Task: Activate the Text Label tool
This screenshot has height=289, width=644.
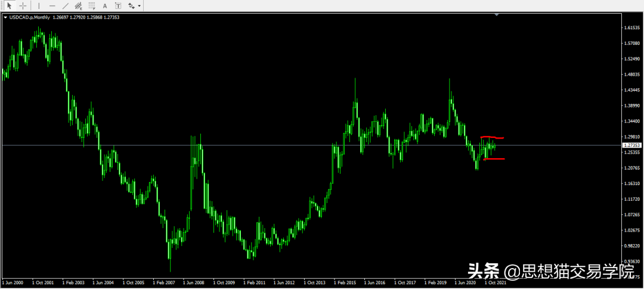Action: tap(118, 6)
